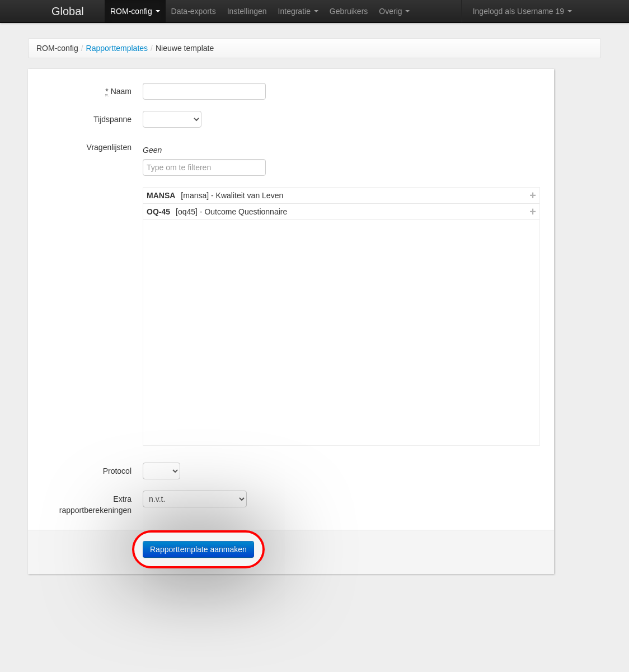629x672 pixels.
Task: Click the questionnaire filter input
Action: [204, 167]
